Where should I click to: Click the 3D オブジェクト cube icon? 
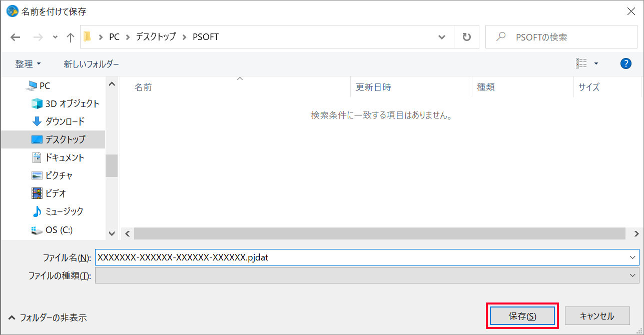tap(37, 103)
